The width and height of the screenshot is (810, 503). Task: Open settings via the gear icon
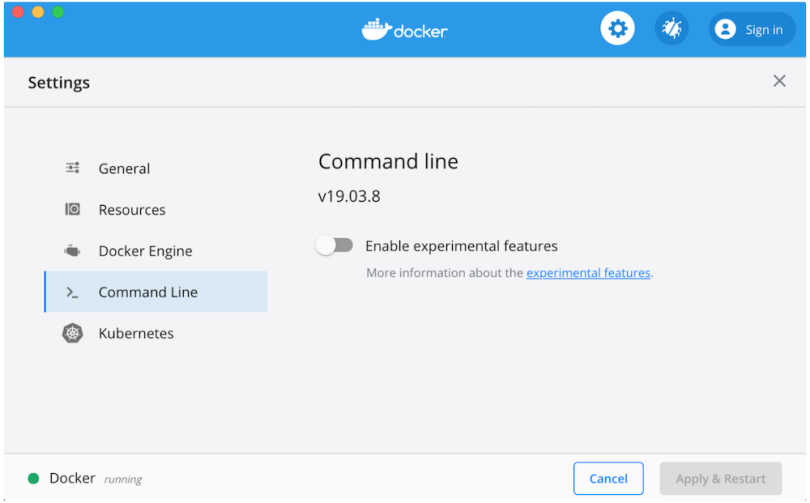617,28
